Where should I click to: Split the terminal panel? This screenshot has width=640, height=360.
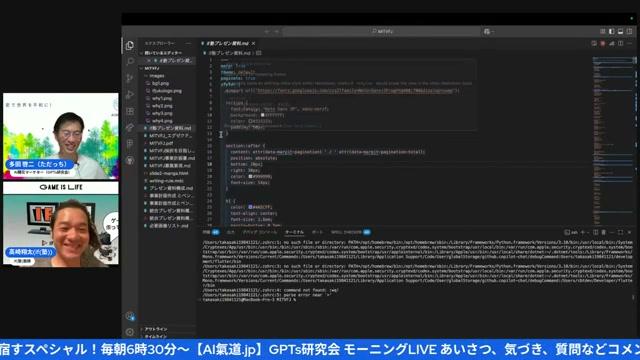(x=596, y=232)
